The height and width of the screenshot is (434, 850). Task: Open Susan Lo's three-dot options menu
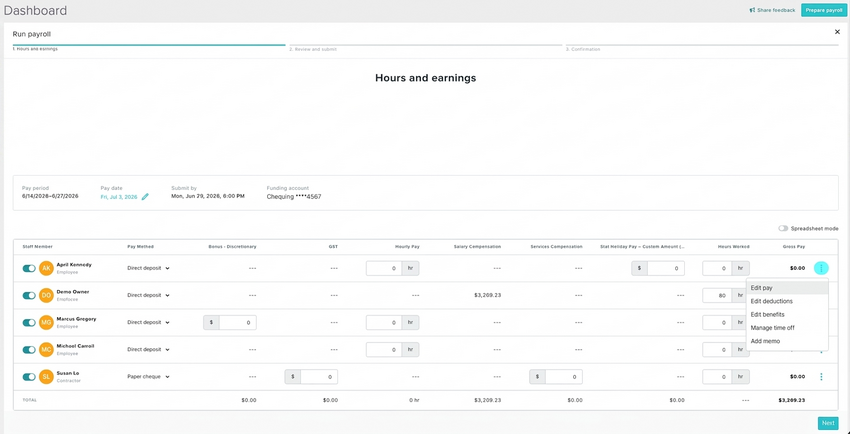821,377
